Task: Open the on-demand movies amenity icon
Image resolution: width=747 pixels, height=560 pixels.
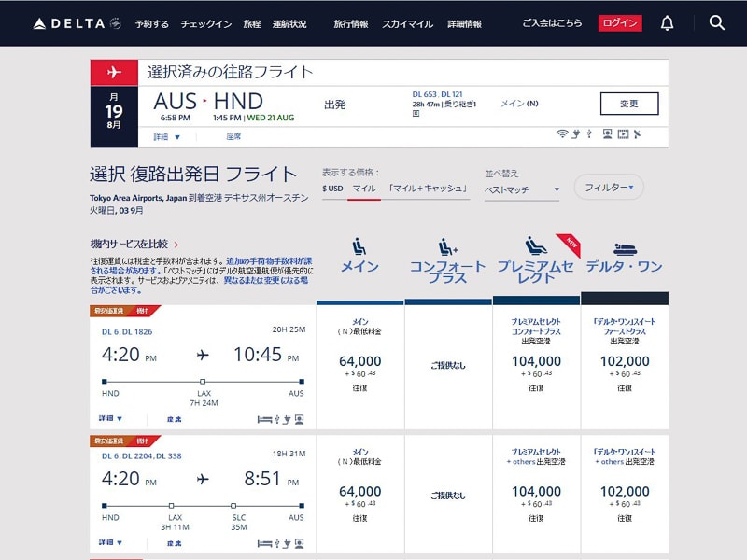Action: [623, 133]
